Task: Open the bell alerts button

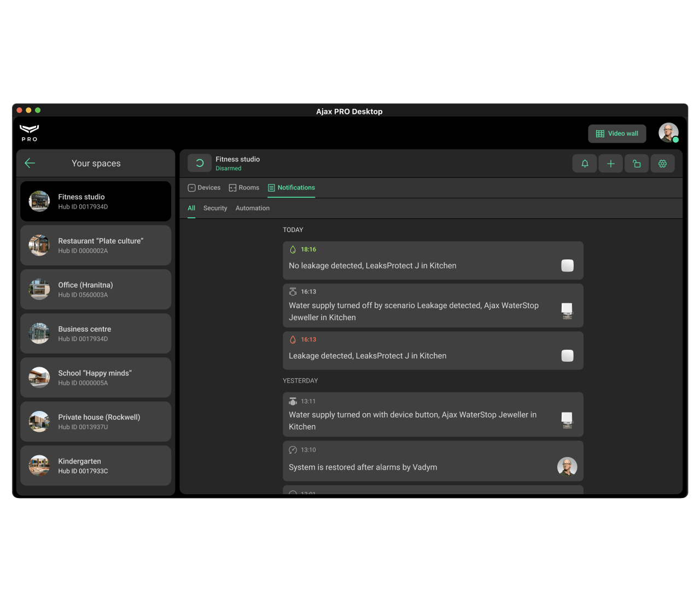Action: [585, 163]
